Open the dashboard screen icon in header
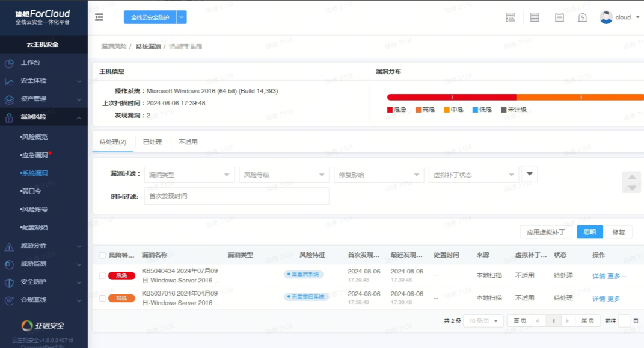Screen dimensions: 644x348 click(510, 17)
